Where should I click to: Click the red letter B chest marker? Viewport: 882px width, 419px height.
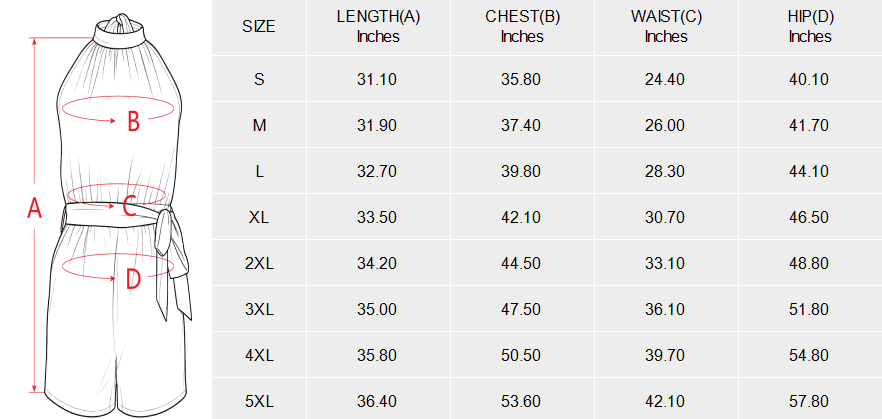pos(133,122)
